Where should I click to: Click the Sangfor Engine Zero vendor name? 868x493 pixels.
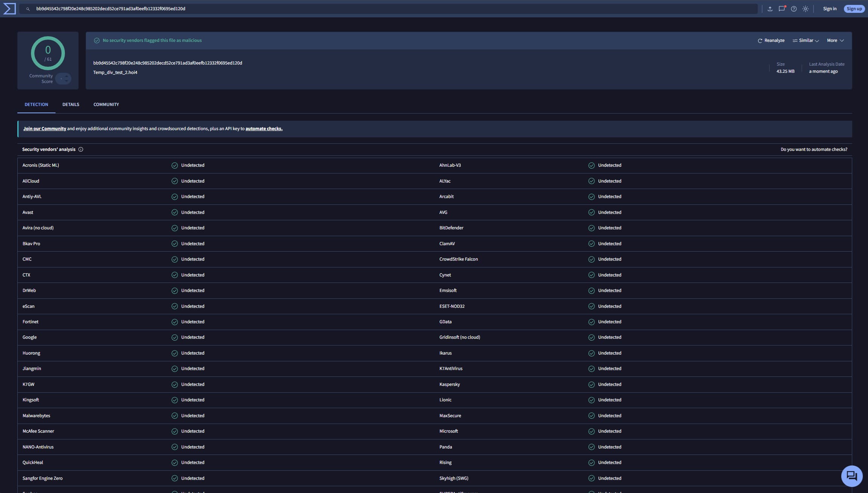42,478
